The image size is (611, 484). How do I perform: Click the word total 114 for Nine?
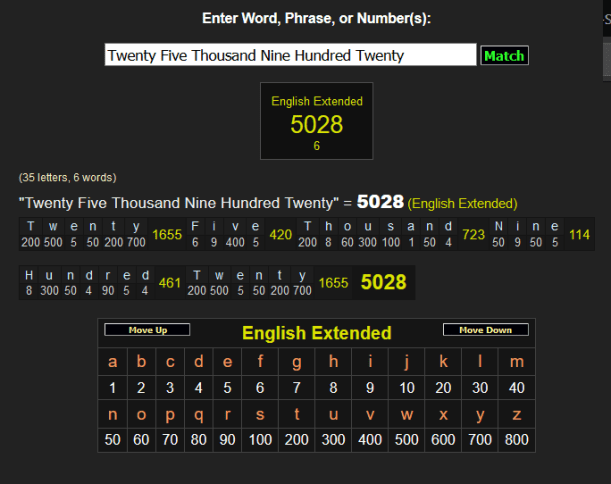(x=579, y=235)
